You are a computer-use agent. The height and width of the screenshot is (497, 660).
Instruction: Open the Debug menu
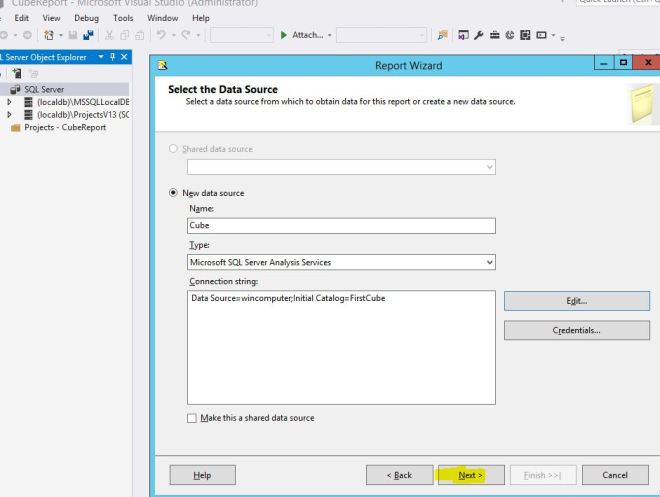(85, 18)
